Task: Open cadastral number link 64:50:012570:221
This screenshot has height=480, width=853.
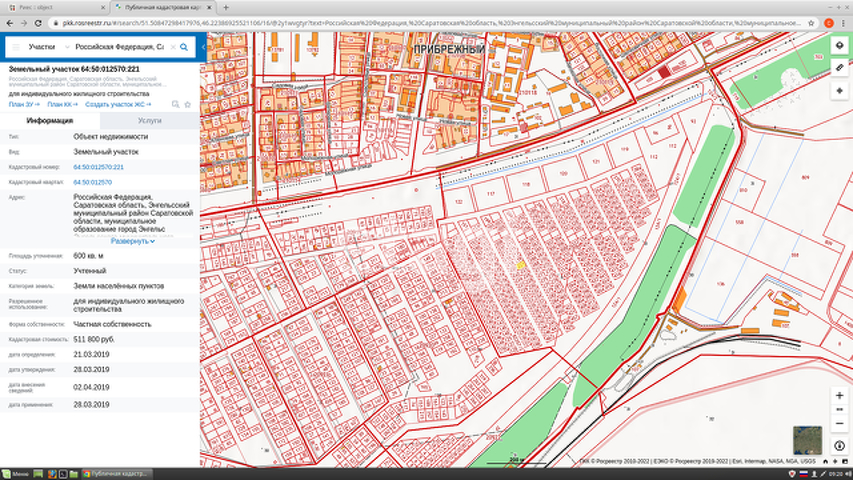Action: pyautogui.click(x=98, y=167)
